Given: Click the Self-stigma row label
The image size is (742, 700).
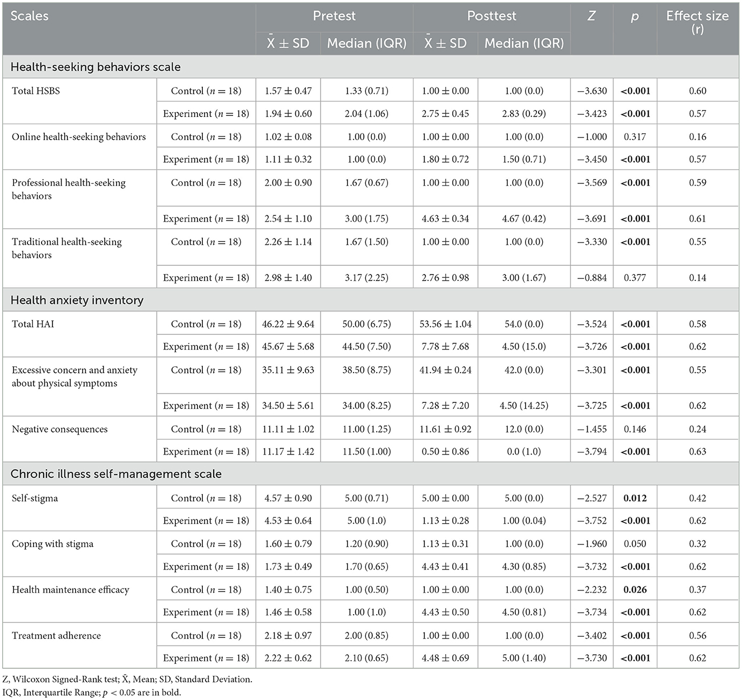Looking at the screenshot, I should pos(35,498).
